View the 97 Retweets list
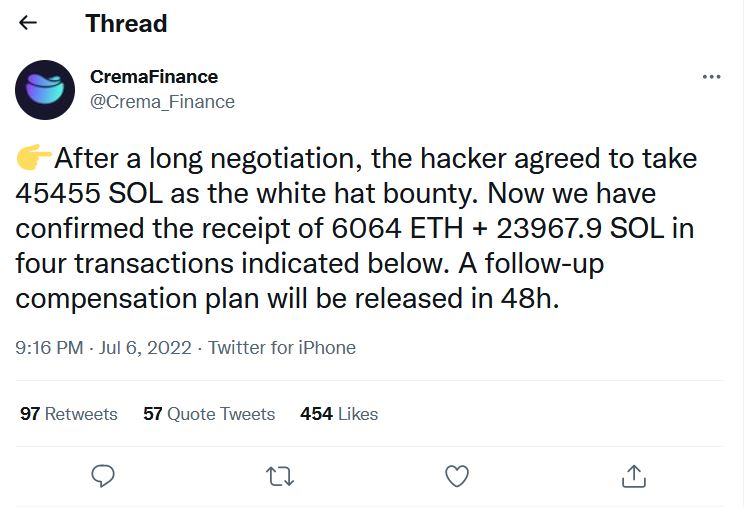This screenshot has width=747, height=507. (69, 414)
